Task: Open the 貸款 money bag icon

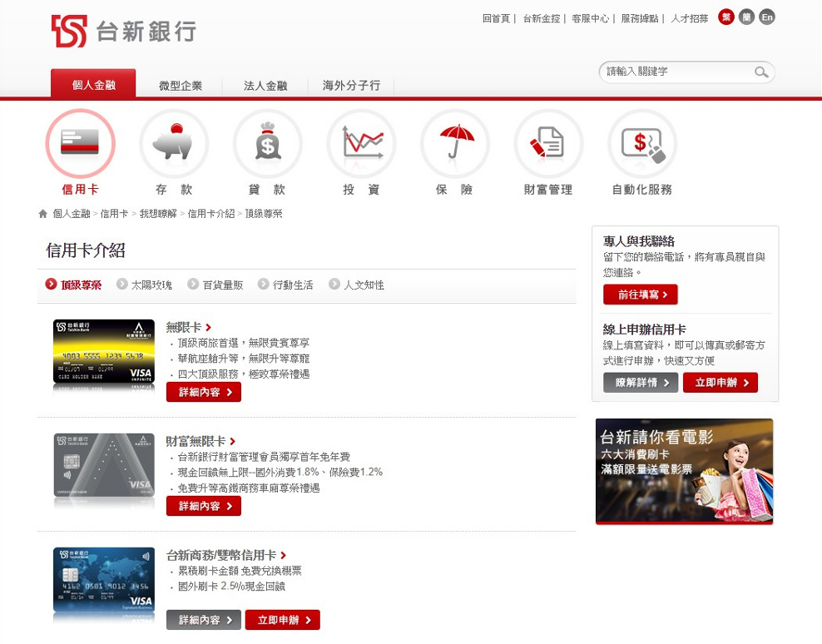Action: 267,143
